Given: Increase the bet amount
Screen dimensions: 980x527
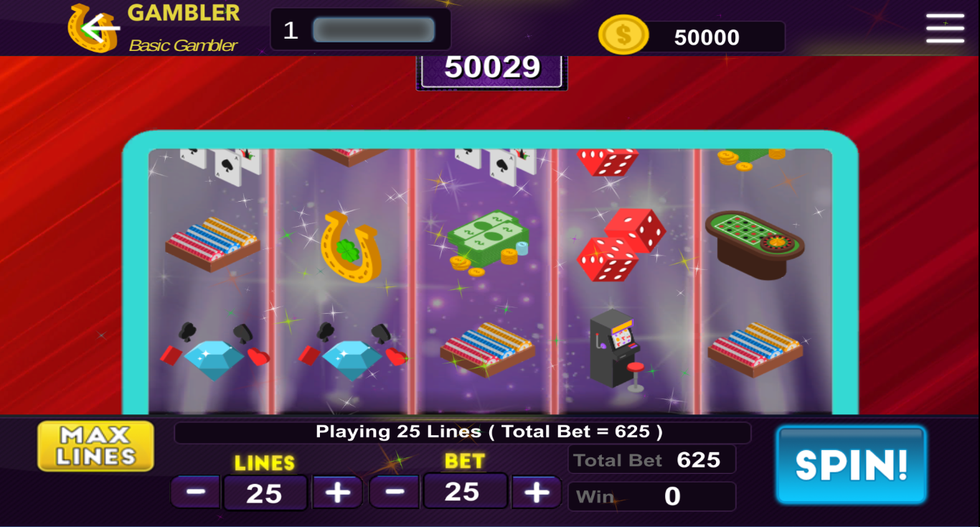Looking at the screenshot, I should point(536,492).
